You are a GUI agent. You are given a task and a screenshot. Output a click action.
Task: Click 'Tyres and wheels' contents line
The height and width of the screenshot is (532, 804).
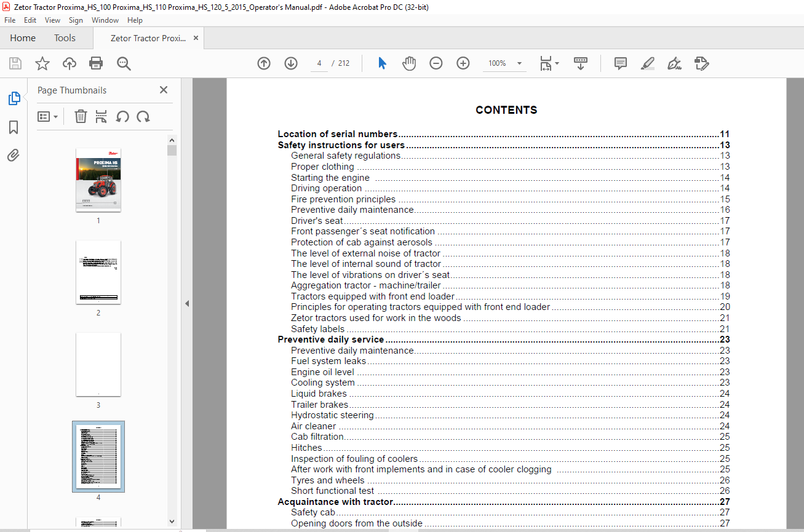(x=511, y=480)
